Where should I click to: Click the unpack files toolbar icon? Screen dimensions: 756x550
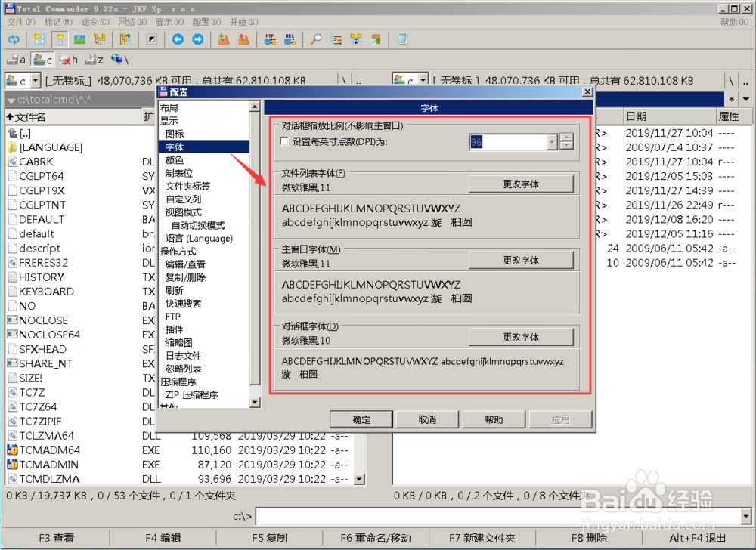coord(243,39)
